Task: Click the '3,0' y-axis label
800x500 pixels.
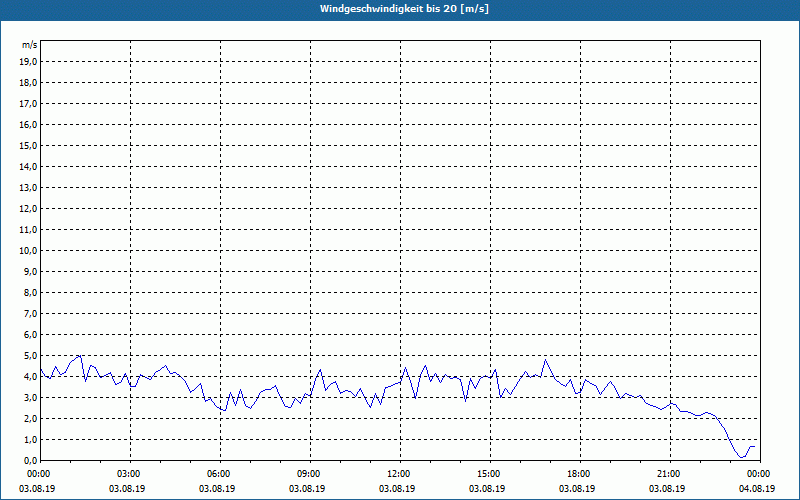Action: tap(30, 397)
